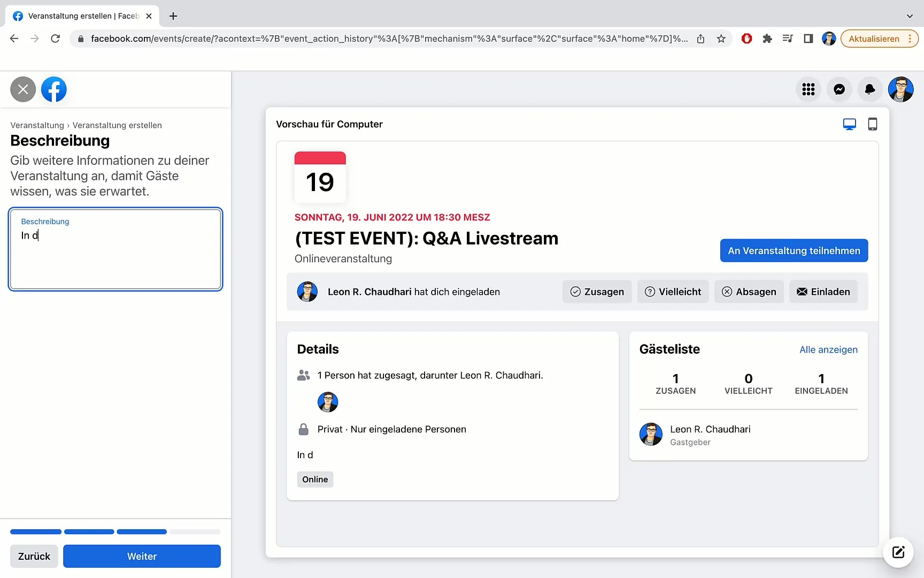
Task: Click the address bar URL
Action: (x=389, y=39)
